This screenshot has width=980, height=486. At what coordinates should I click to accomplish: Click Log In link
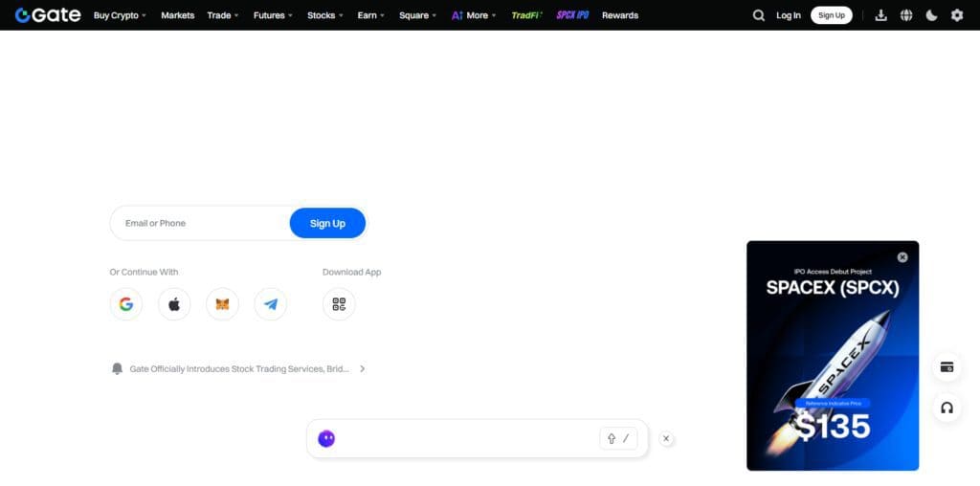coord(789,15)
